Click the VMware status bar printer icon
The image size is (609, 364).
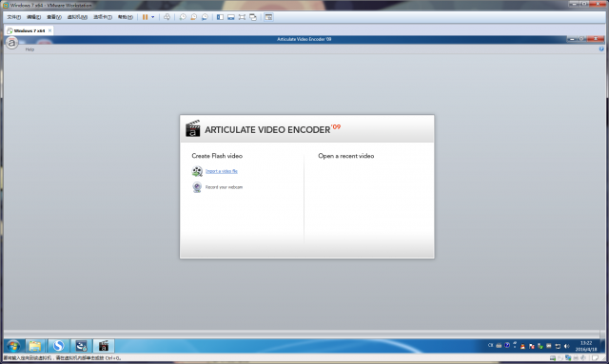(576, 358)
